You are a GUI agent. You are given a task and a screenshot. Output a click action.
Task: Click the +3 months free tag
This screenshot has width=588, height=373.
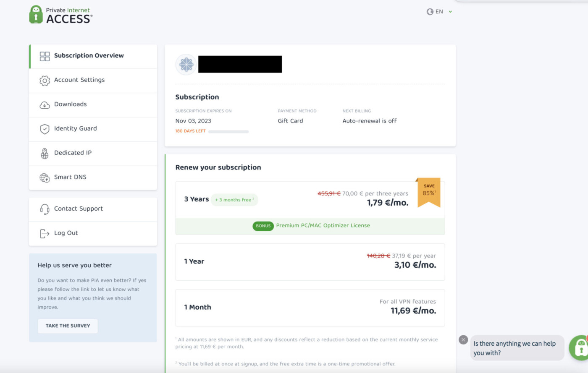(234, 200)
